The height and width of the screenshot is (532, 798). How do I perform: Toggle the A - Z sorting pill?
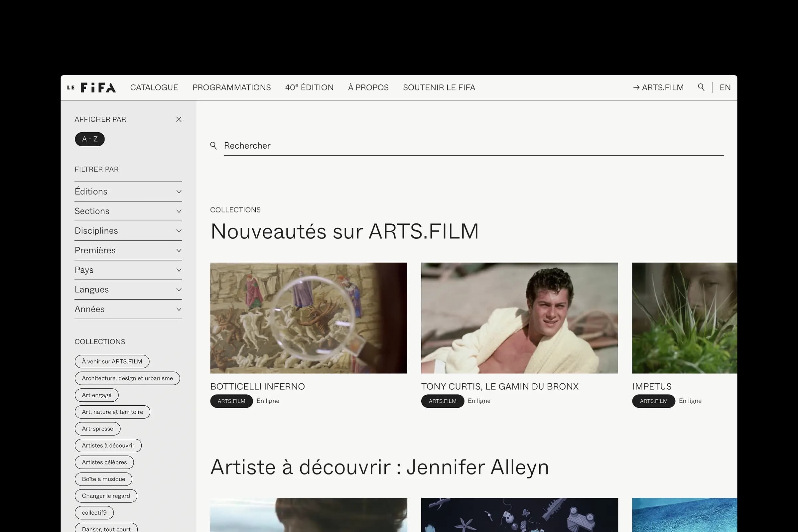tap(90, 139)
